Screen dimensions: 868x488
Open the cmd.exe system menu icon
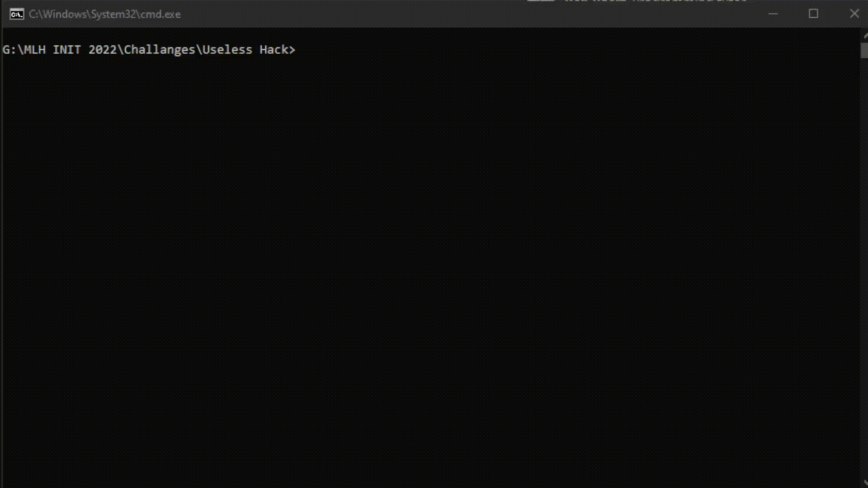(17, 14)
